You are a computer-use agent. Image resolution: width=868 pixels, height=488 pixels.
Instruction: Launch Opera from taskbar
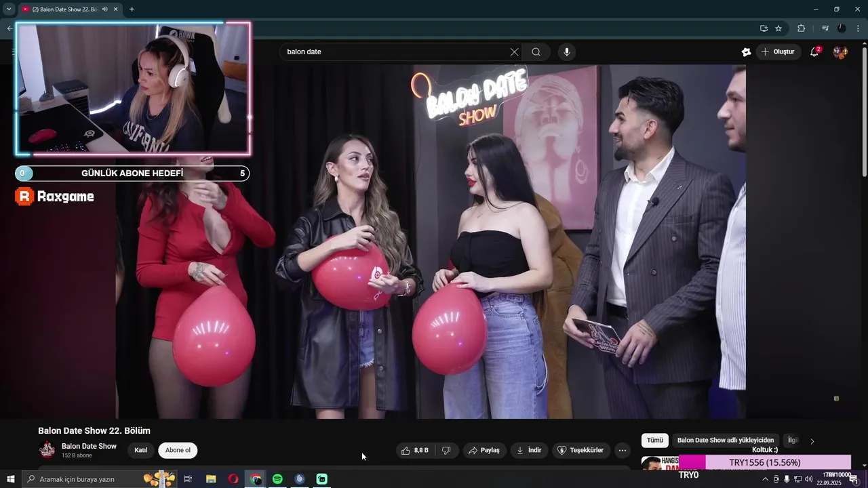233,479
